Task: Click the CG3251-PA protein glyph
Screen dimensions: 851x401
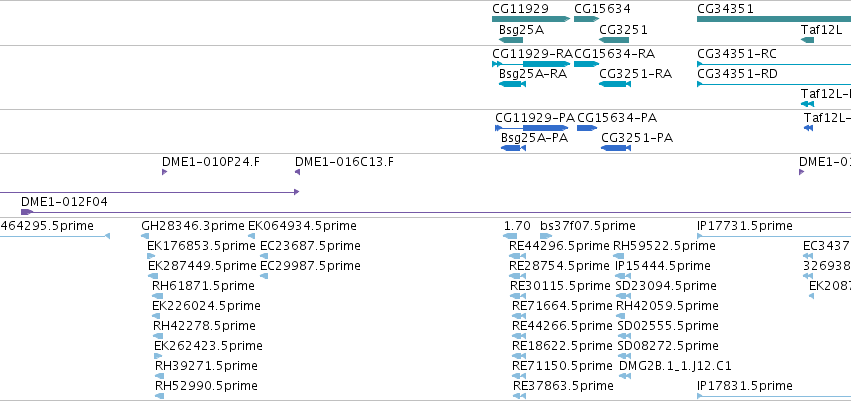Action: [615, 148]
